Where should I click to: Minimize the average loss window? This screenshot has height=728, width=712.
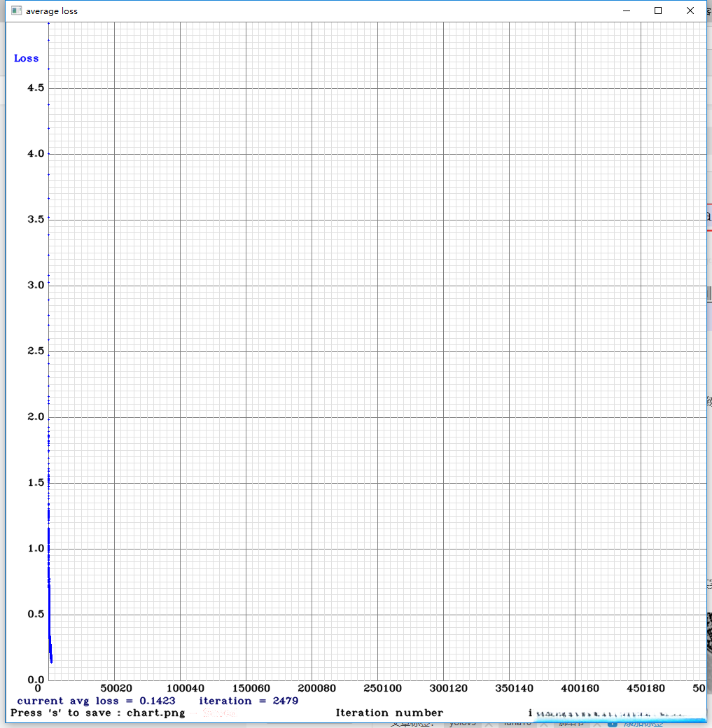(627, 10)
